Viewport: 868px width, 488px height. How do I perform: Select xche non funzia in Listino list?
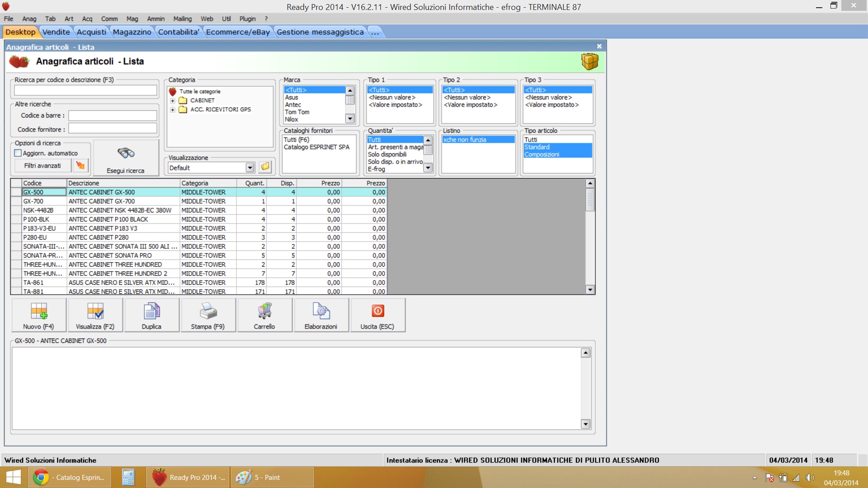pyautogui.click(x=478, y=140)
